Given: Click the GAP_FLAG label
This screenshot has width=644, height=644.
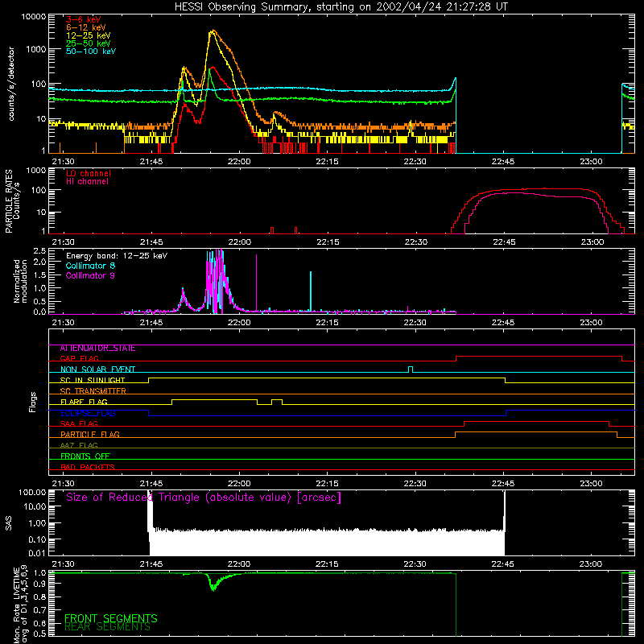Looking at the screenshot, I should point(79,358).
